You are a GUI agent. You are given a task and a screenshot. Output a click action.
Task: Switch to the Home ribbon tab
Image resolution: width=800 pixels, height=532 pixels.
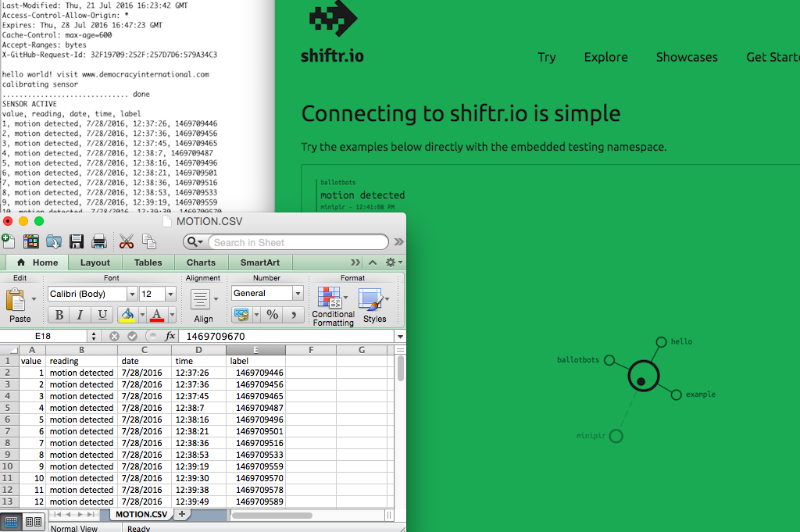pyautogui.click(x=37, y=262)
